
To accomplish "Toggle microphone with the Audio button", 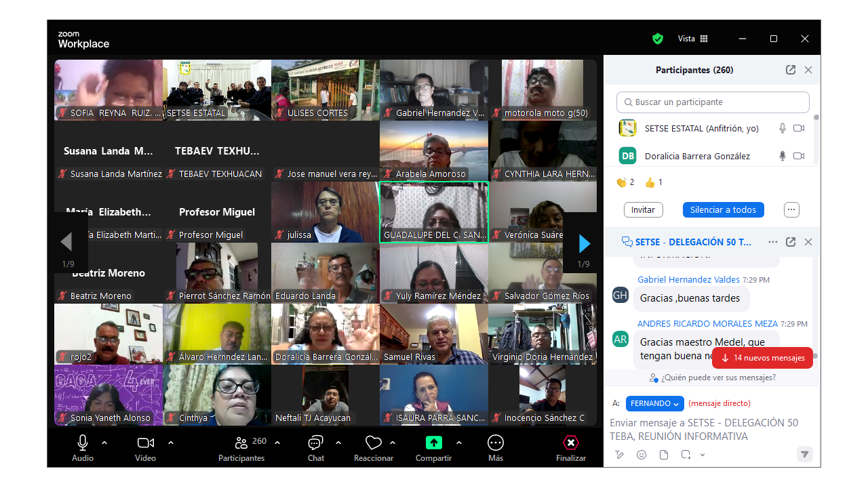I will click(83, 443).
